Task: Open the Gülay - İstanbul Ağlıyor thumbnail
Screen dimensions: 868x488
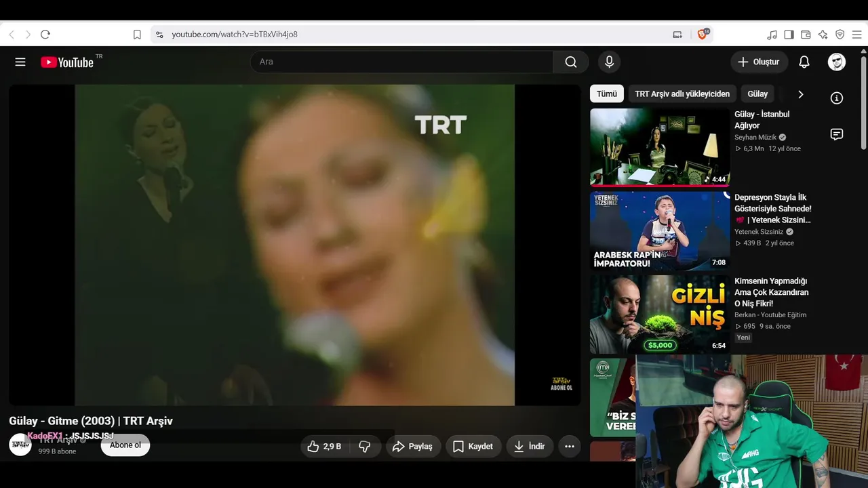Action: [660, 148]
